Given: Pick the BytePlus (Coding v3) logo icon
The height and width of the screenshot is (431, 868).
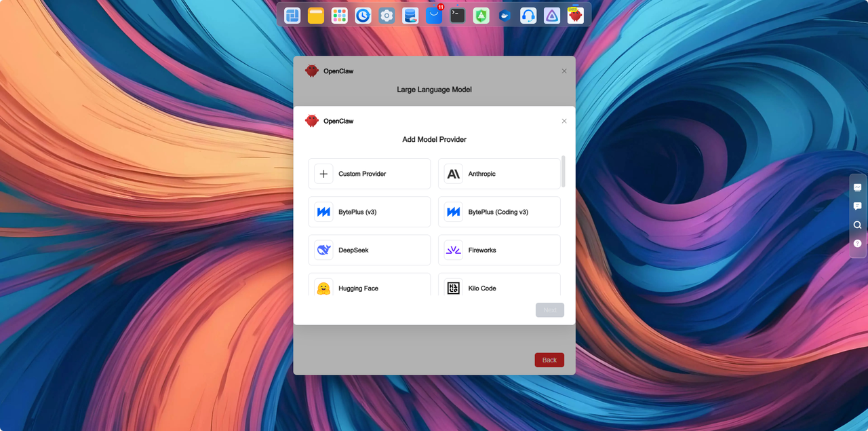Looking at the screenshot, I should coord(454,212).
